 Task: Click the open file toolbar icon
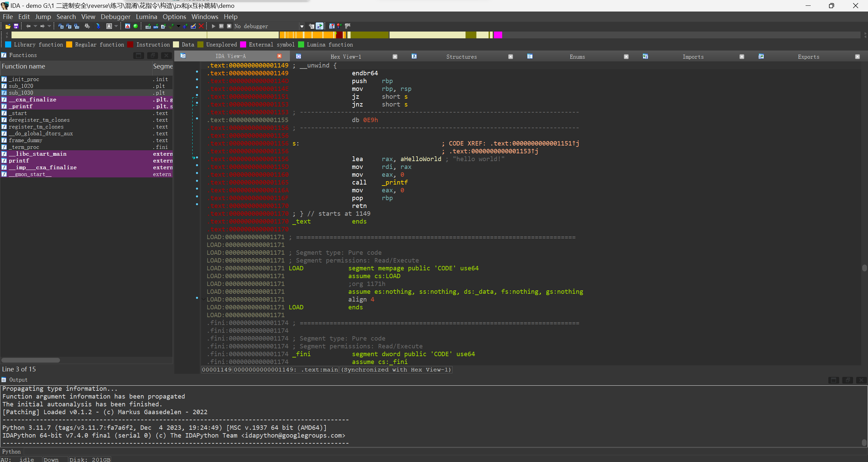click(8, 26)
